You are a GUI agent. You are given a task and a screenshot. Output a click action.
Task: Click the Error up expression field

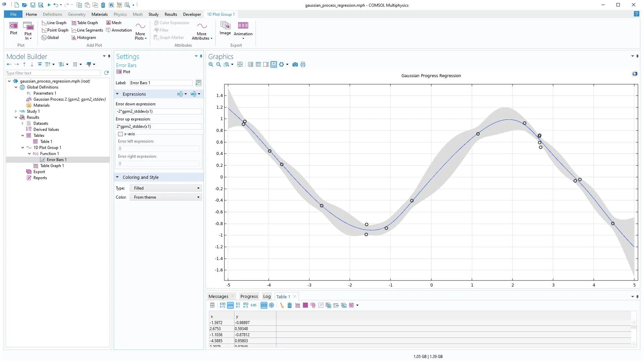pos(158,126)
